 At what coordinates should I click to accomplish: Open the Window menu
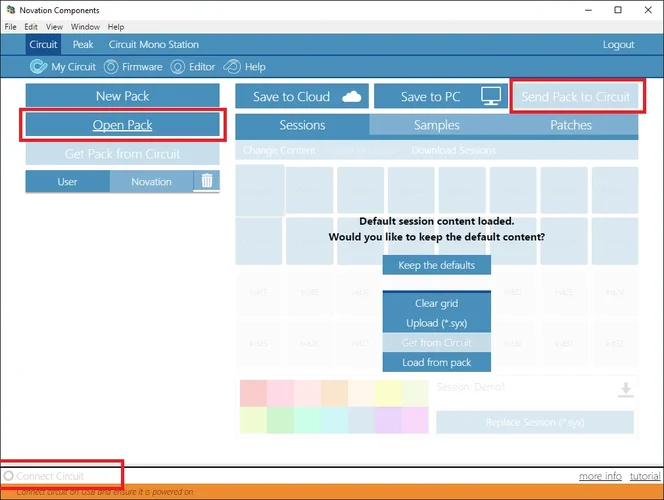pos(85,27)
